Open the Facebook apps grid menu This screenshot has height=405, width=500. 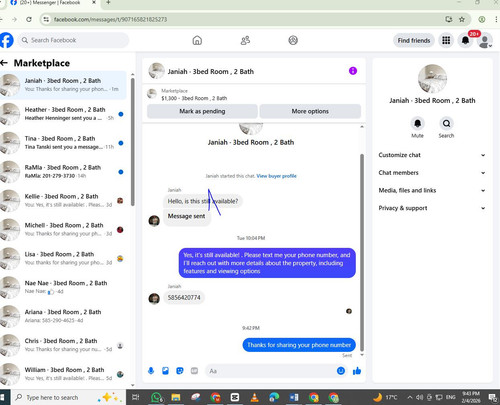click(446, 40)
